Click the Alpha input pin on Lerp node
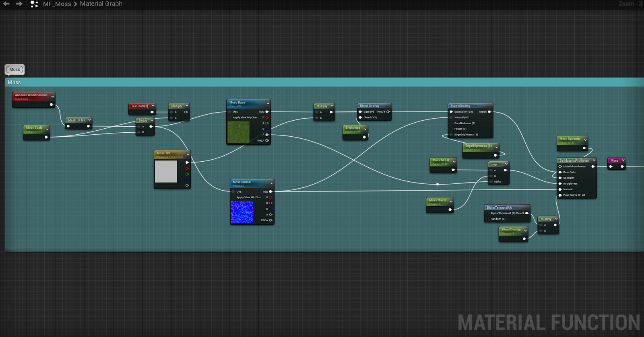 (x=491, y=182)
